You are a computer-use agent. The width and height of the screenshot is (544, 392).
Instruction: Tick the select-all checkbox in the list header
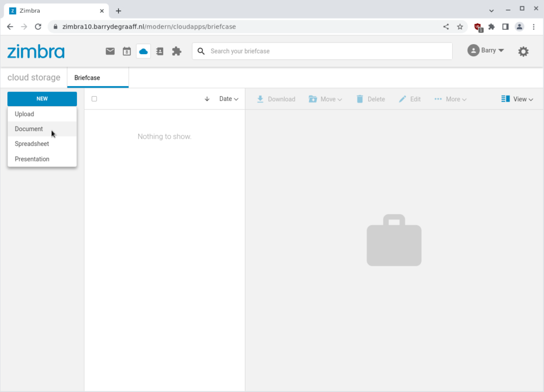94,99
